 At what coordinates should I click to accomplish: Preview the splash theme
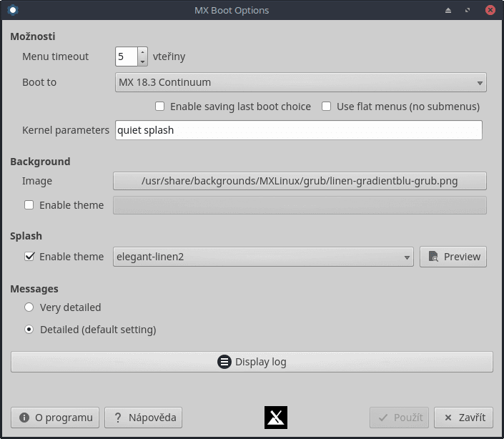click(453, 257)
